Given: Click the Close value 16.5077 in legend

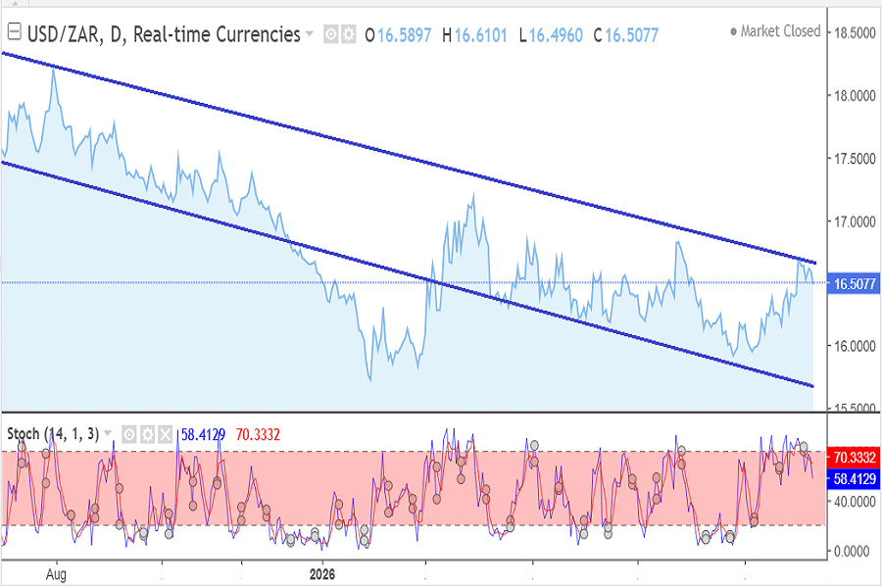Looking at the screenshot, I should point(632,35).
